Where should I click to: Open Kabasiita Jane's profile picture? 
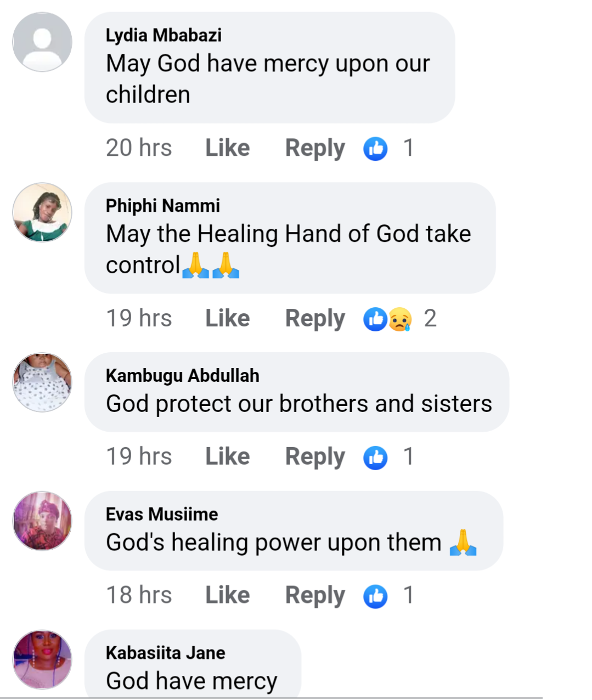click(42, 659)
